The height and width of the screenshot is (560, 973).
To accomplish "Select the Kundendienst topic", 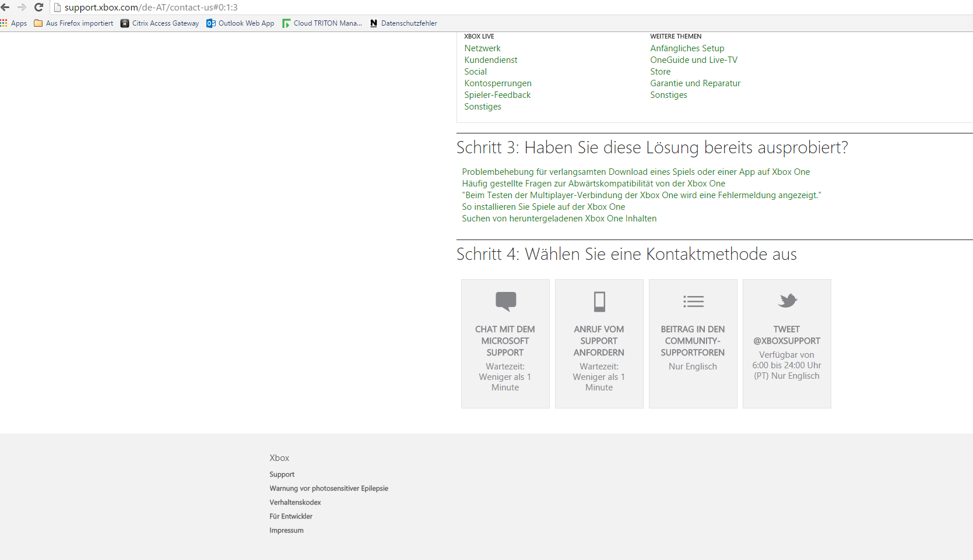I will click(490, 60).
